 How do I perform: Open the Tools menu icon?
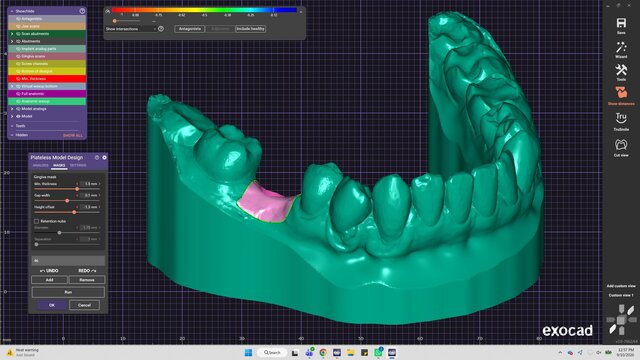pos(621,70)
